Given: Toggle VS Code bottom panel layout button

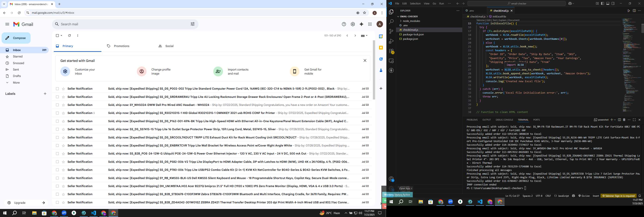Looking at the screenshot, I should click(608, 3).
